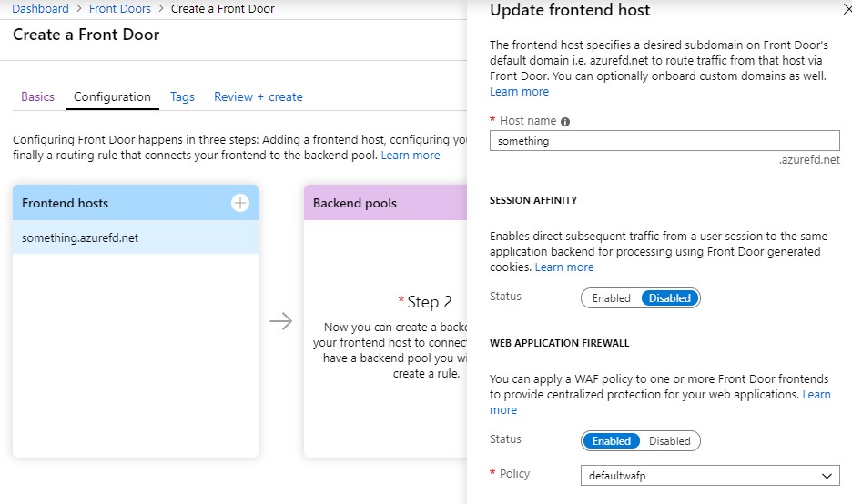Navigate to Dashboard breadcrumb
852x504 pixels.
pos(40,9)
